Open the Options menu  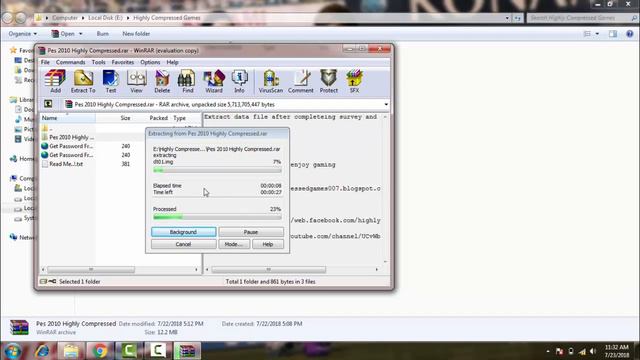[150, 62]
